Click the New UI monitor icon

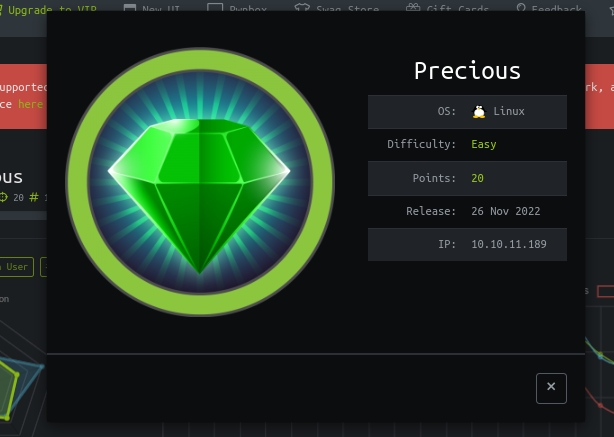131,10
